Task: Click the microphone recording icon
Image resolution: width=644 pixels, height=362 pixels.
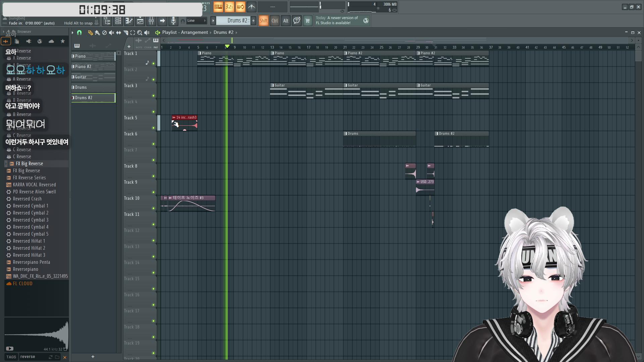Action: click(x=173, y=21)
